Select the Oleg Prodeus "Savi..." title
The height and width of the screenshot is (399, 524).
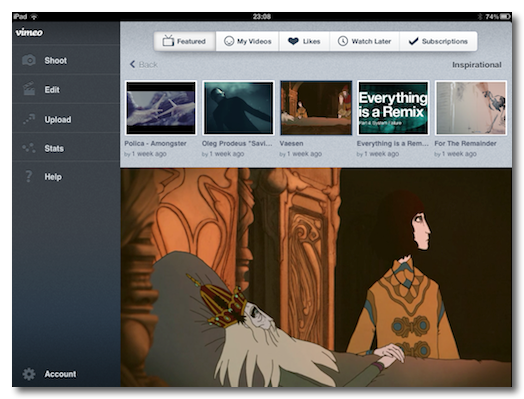click(x=237, y=143)
